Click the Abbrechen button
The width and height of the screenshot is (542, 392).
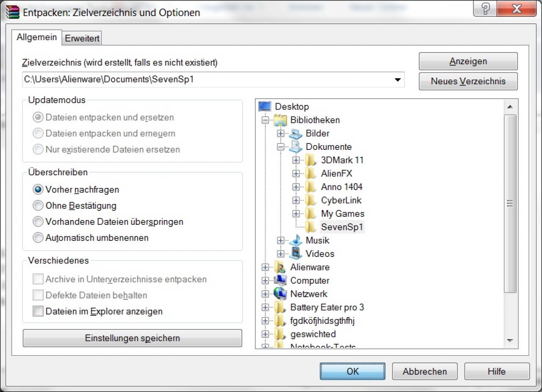[x=425, y=371]
